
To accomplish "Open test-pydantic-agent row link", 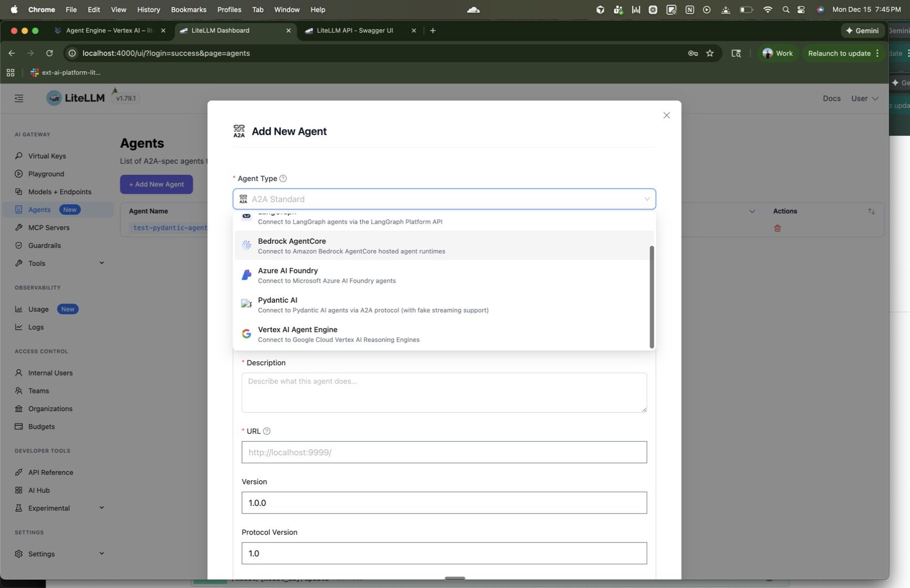I will click(x=170, y=227).
